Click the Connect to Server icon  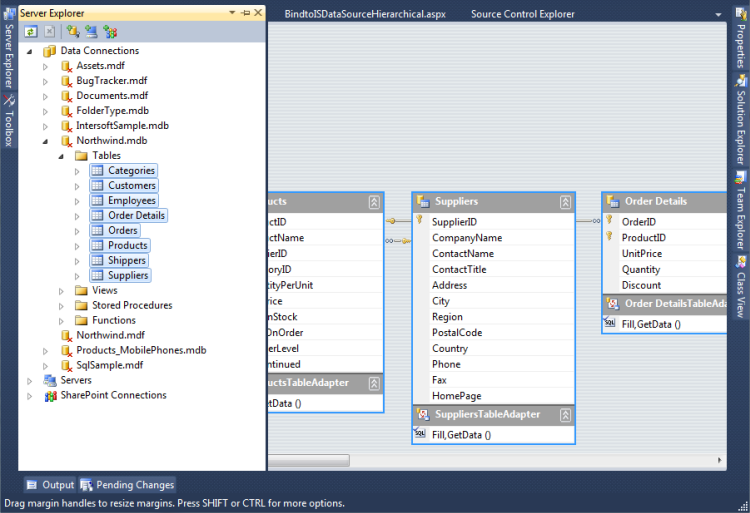point(91,32)
